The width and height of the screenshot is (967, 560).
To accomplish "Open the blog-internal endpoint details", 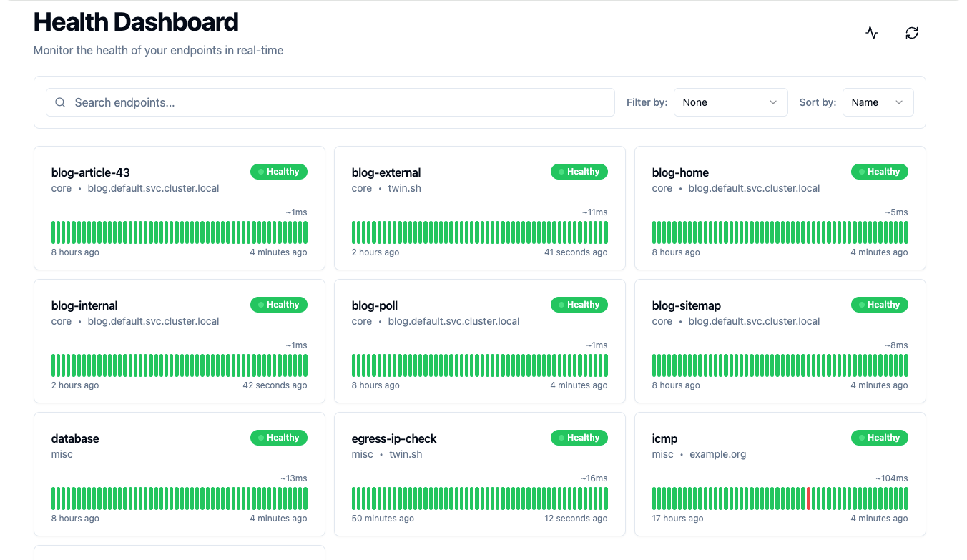I will click(x=84, y=305).
